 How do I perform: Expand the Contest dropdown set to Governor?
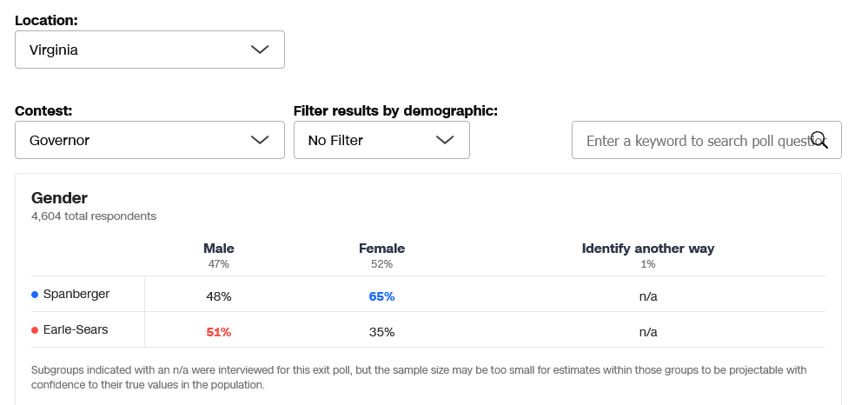click(149, 140)
